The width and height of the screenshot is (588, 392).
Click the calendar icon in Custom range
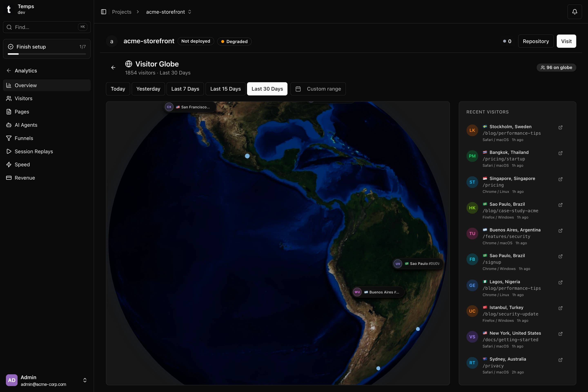(298, 89)
